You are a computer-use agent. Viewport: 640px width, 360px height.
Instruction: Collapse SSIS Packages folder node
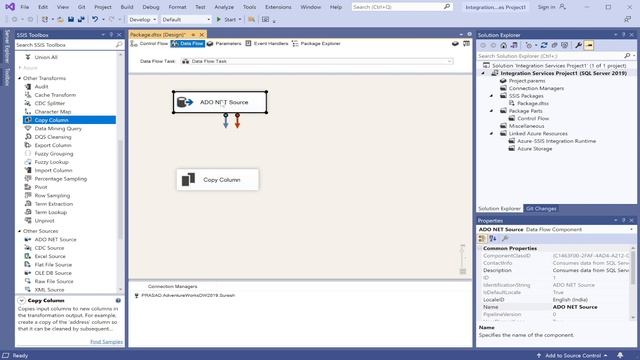pyautogui.click(x=491, y=96)
